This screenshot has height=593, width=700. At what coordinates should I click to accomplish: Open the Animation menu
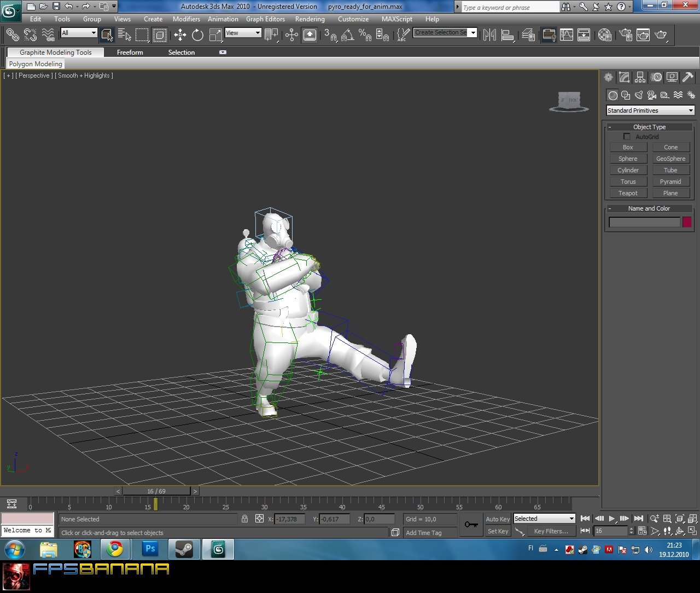223,19
